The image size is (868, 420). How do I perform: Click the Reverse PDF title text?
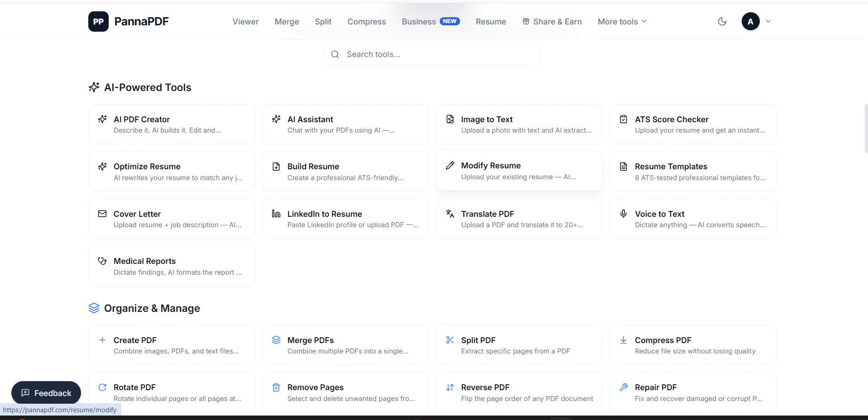485,387
